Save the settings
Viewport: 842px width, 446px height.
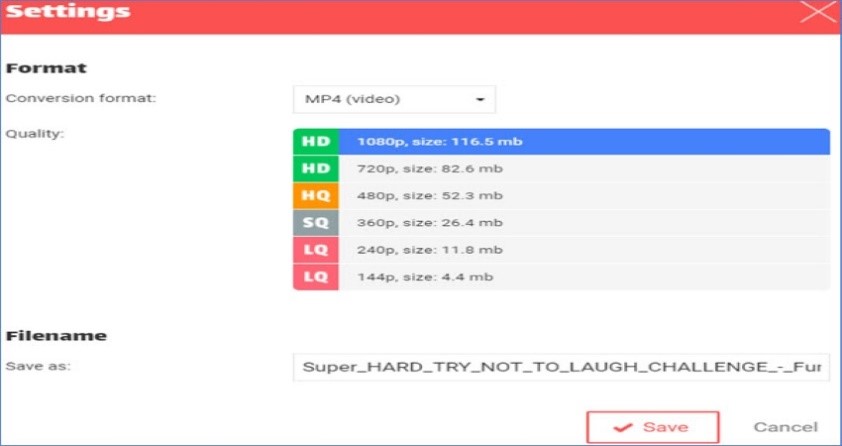[x=652, y=427]
